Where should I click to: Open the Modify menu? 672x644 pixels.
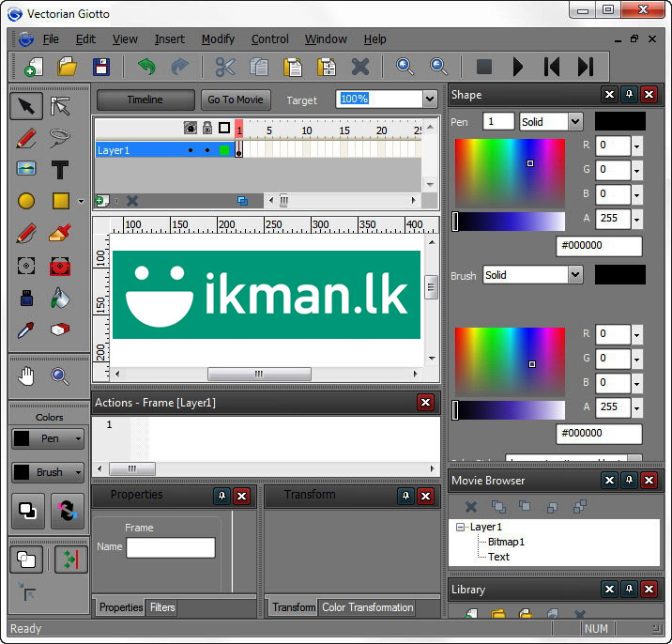(218, 39)
